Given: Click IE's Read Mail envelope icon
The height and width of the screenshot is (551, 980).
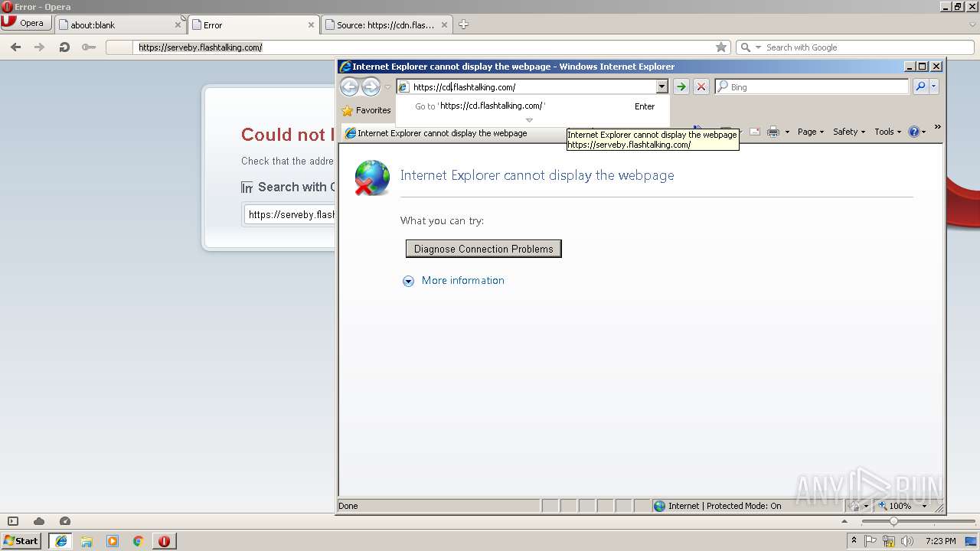Looking at the screenshot, I should pyautogui.click(x=754, y=132).
